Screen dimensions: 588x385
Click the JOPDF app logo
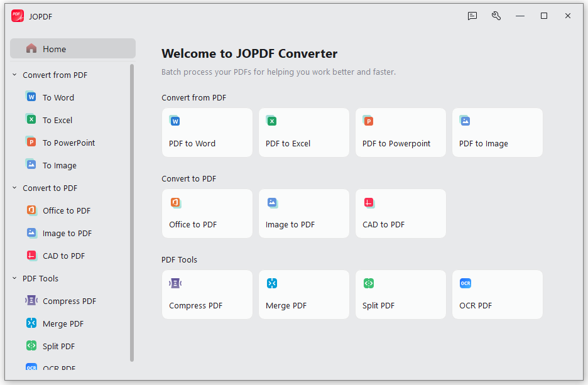tap(18, 16)
